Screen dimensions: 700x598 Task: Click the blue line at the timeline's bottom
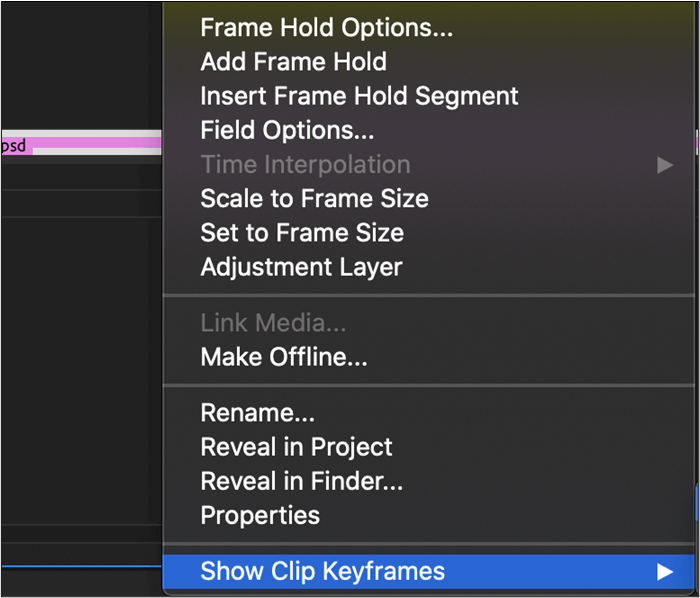(80, 566)
